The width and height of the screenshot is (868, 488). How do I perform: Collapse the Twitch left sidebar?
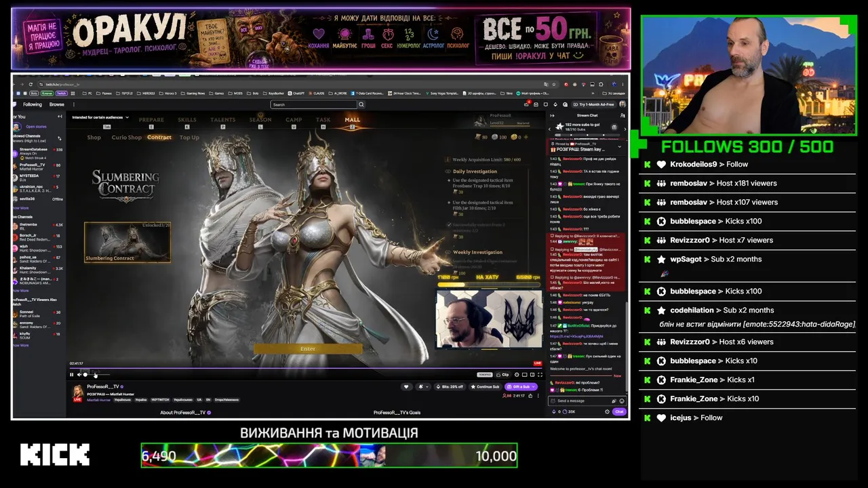(x=60, y=117)
